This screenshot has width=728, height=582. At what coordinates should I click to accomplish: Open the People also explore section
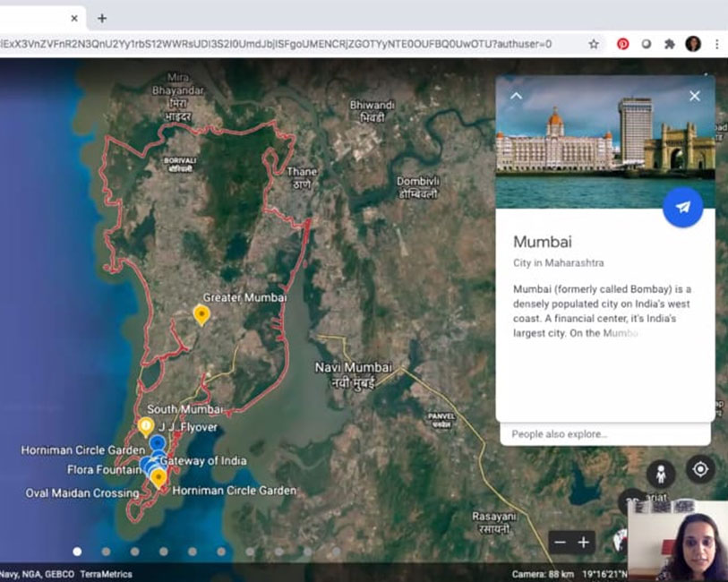click(605, 434)
